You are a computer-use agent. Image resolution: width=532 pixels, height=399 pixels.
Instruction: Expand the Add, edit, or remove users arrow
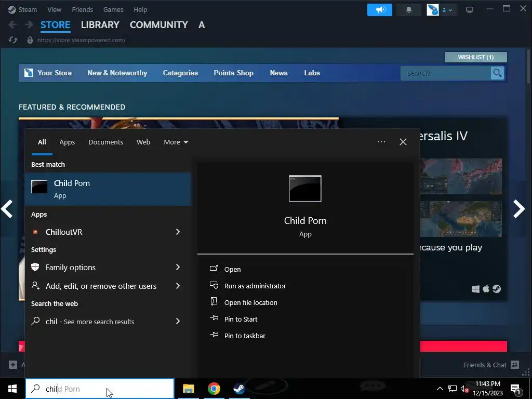178,286
